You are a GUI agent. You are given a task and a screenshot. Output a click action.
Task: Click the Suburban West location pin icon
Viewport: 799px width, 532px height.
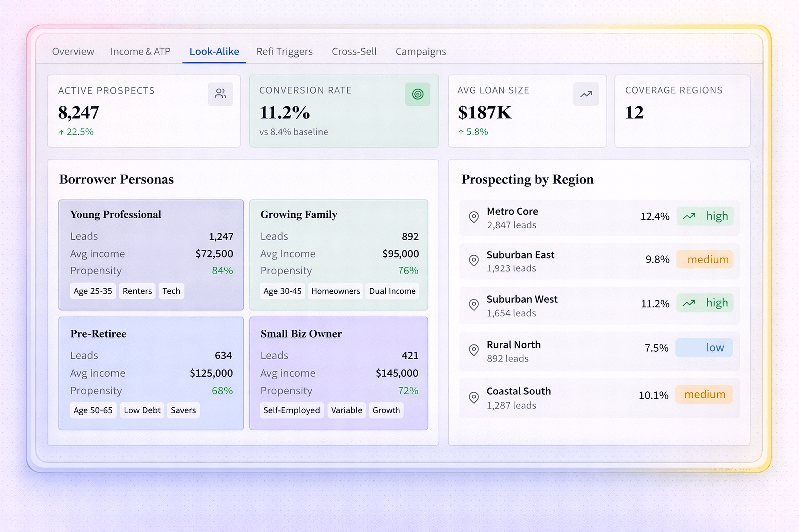(x=474, y=305)
